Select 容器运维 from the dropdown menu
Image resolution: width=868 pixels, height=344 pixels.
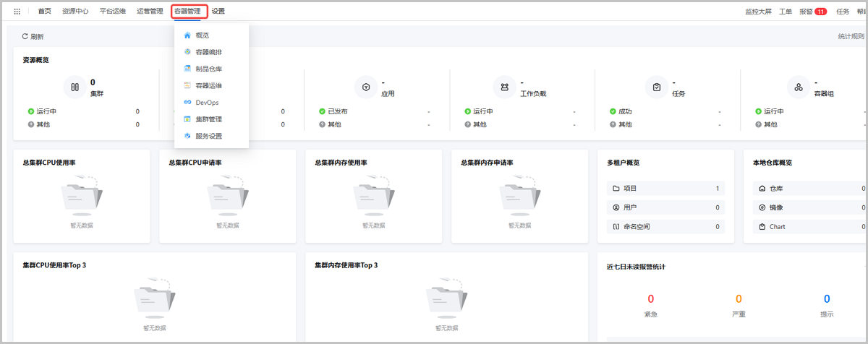pos(208,85)
